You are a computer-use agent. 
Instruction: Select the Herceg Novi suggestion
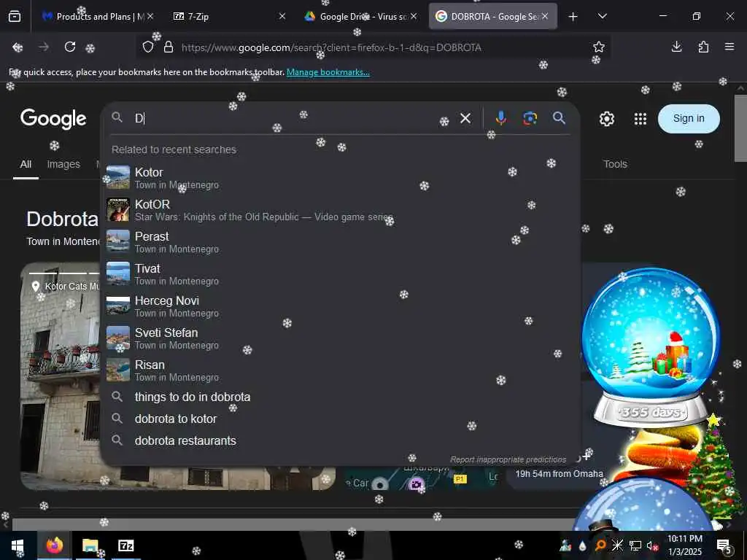click(x=340, y=306)
